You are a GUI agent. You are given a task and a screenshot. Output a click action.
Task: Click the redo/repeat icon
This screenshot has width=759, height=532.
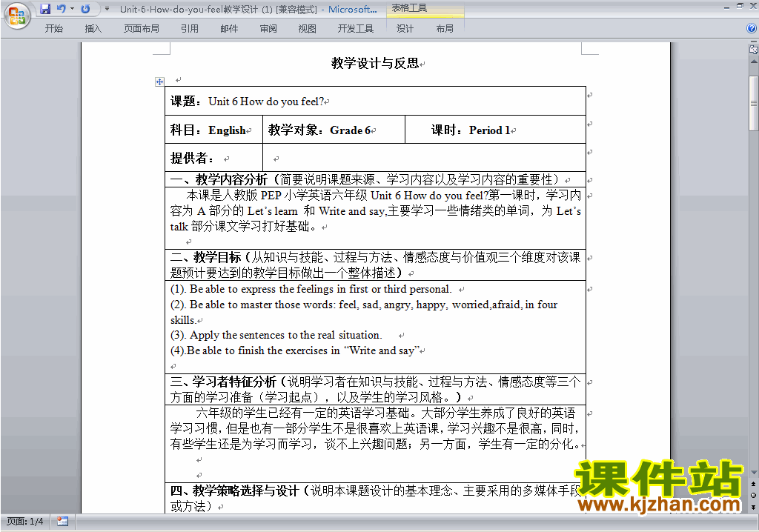pyautogui.click(x=85, y=9)
